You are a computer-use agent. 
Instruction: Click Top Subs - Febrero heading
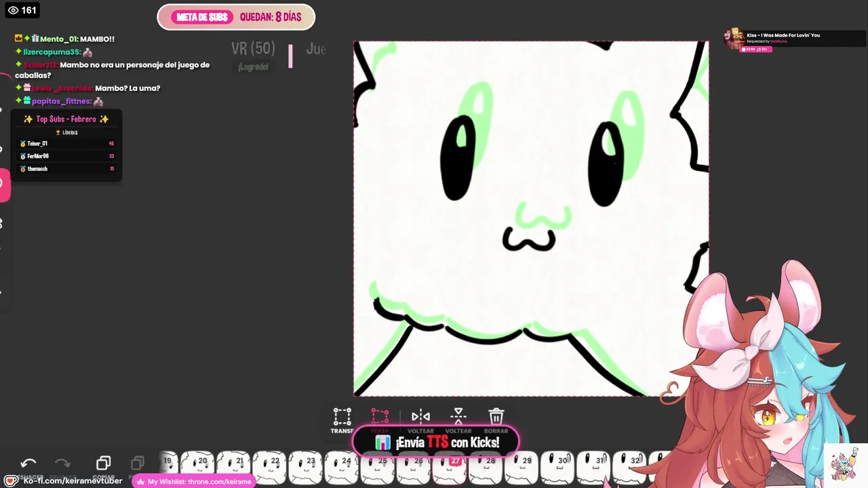[66, 119]
